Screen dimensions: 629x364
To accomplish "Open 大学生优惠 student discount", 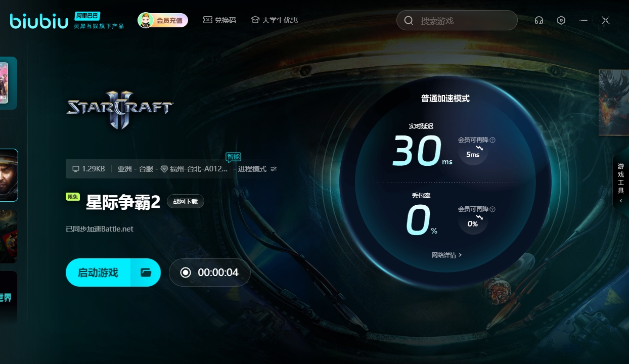I will point(275,20).
